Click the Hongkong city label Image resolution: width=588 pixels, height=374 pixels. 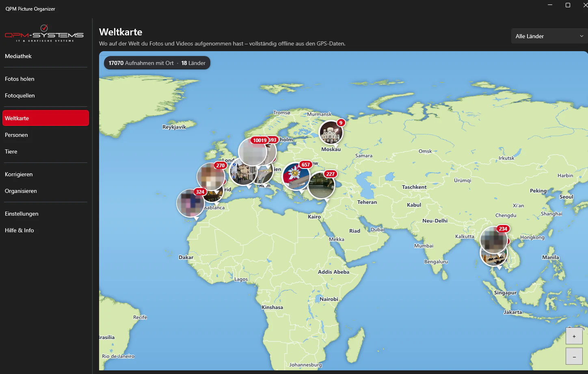(532, 237)
